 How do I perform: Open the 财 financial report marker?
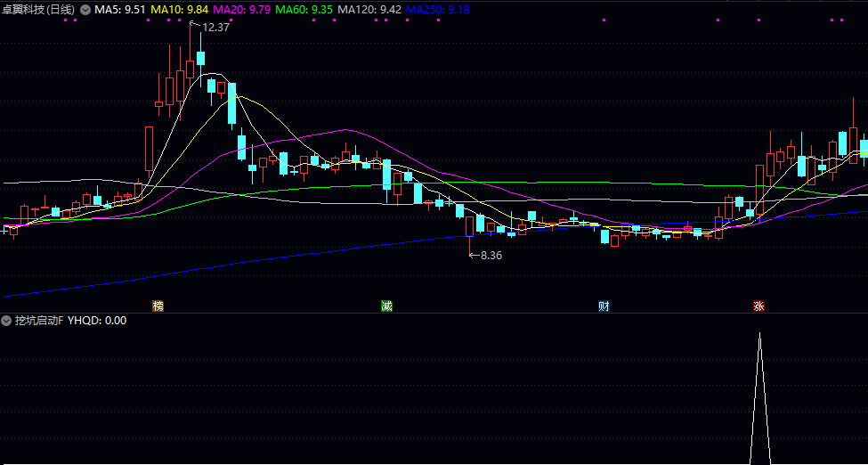(604, 306)
